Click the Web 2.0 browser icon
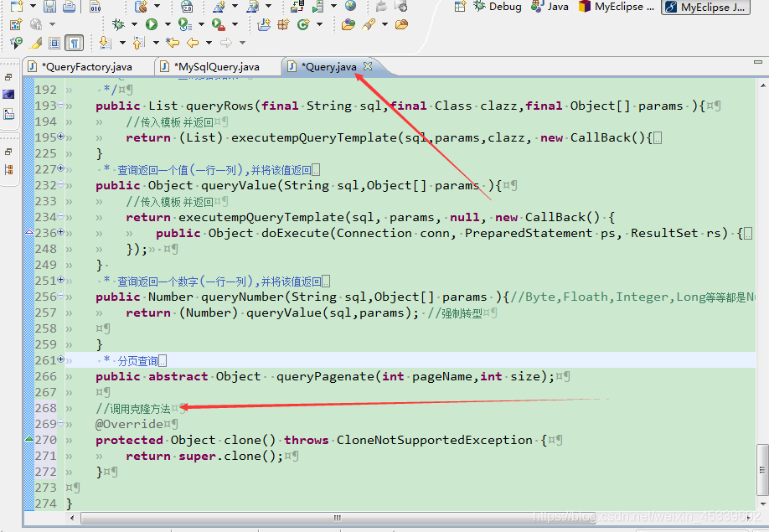The image size is (769, 532). (x=187, y=7)
